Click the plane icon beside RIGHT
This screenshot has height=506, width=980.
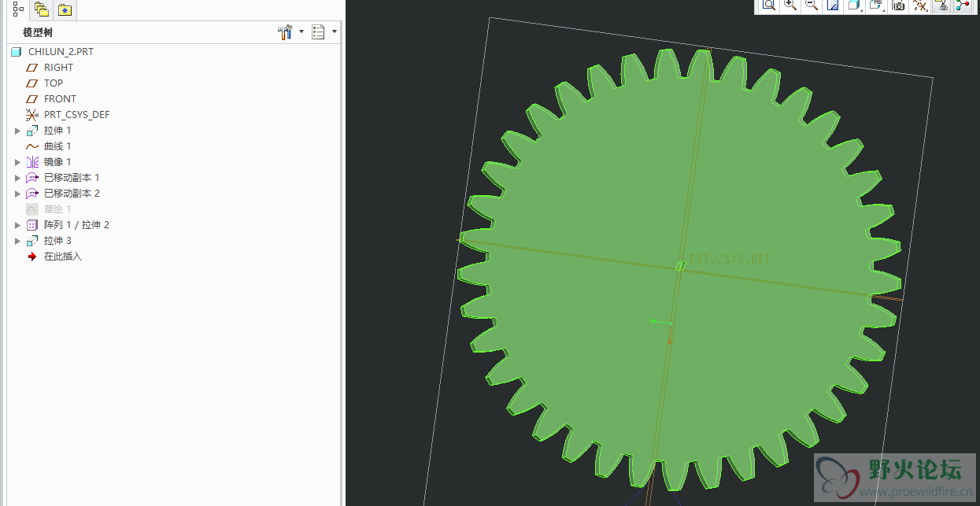[x=32, y=68]
